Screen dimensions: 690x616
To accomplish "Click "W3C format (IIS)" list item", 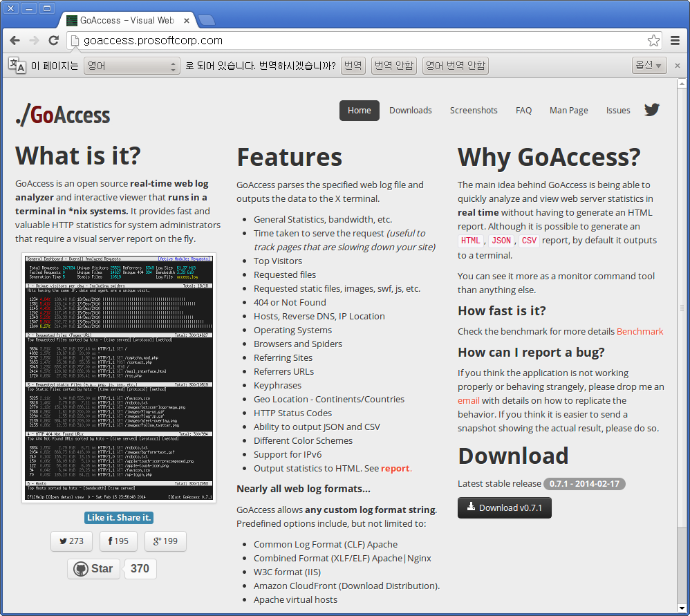I will pyautogui.click(x=287, y=572).
